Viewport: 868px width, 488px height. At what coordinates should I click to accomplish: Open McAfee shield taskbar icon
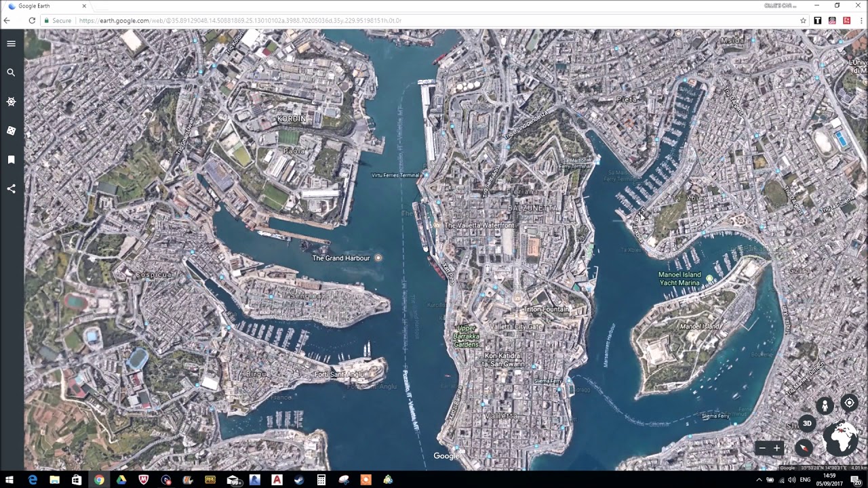pyautogui.click(x=144, y=480)
